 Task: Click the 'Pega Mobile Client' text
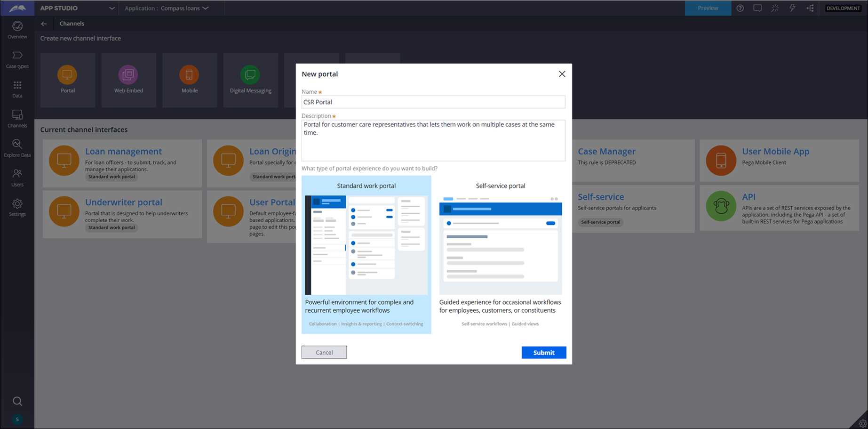(764, 162)
